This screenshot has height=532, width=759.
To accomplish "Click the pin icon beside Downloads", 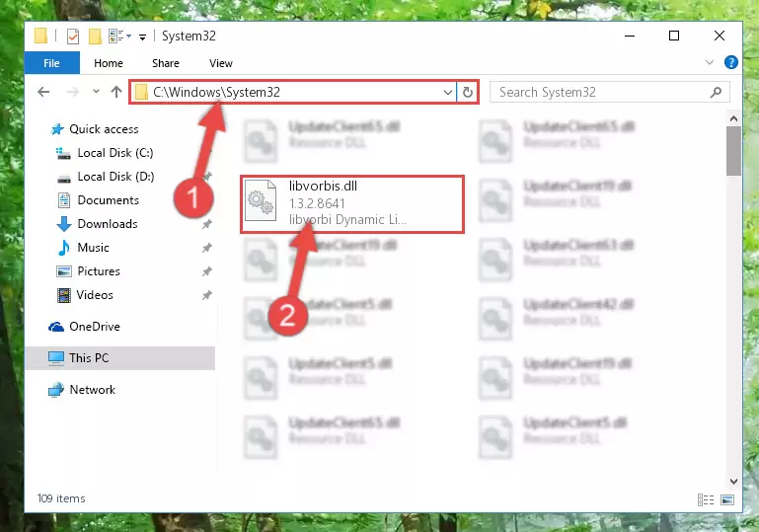I will tap(207, 224).
